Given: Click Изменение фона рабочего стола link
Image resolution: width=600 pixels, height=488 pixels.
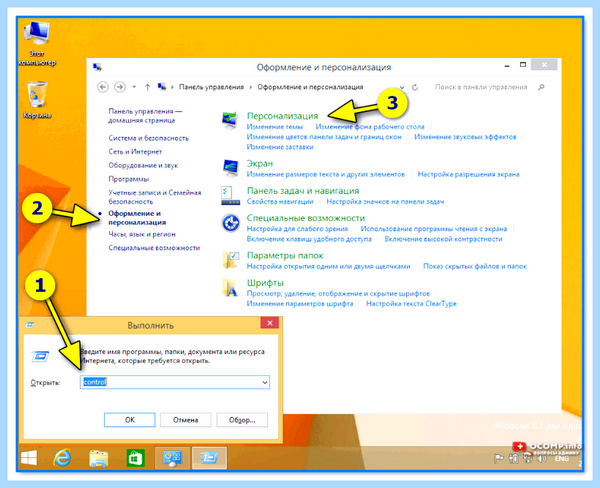Looking at the screenshot, I should click(x=370, y=127).
